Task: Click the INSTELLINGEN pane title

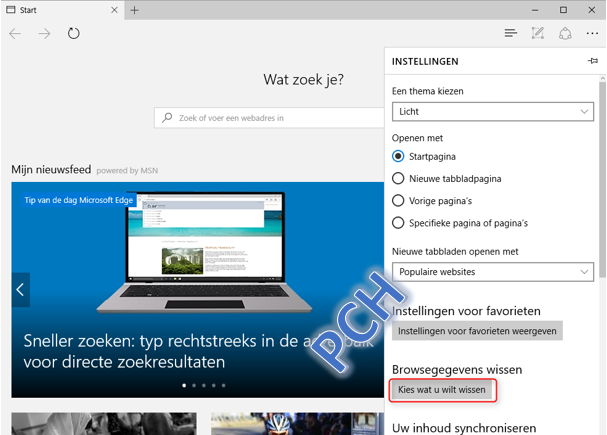Action: click(425, 62)
